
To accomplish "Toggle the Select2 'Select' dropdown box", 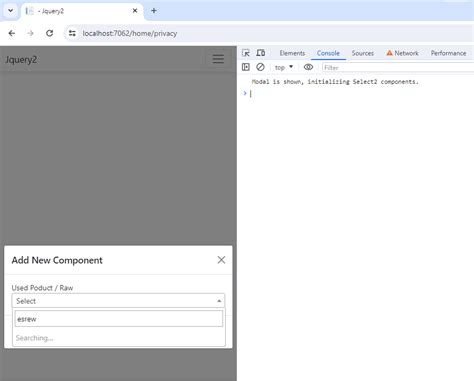I will (118, 301).
